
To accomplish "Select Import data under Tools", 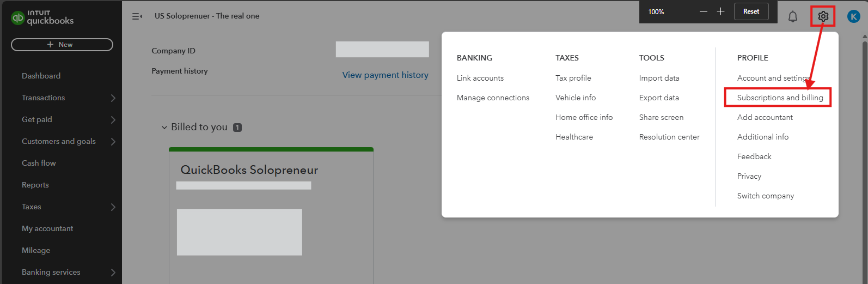I will 659,78.
